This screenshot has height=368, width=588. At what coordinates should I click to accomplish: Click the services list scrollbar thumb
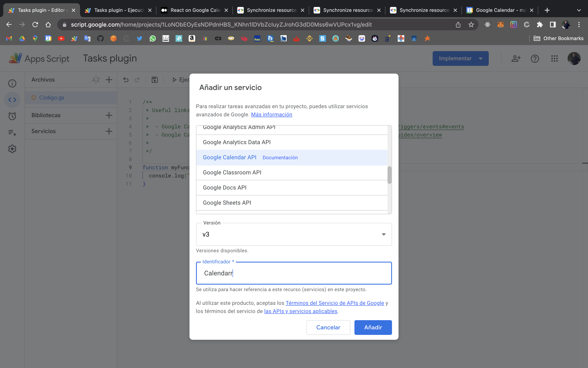click(x=390, y=175)
